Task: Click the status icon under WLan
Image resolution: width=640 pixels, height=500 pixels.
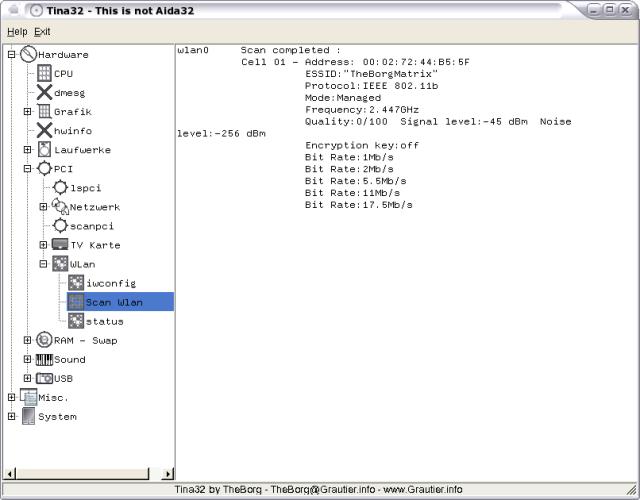Action: coord(76,321)
